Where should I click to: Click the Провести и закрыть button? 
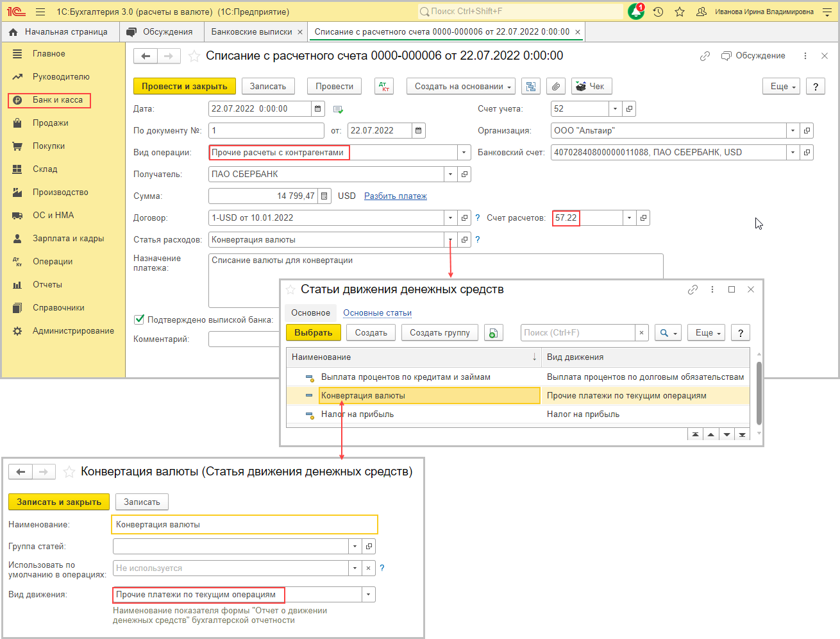[x=185, y=87]
